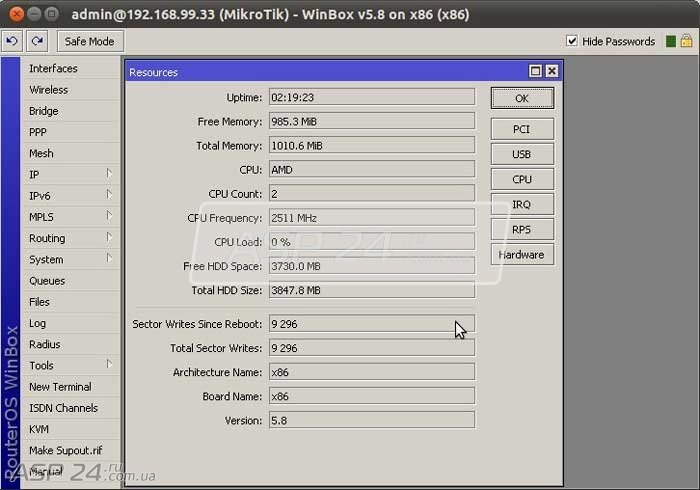Click the Hardware button

[522, 254]
